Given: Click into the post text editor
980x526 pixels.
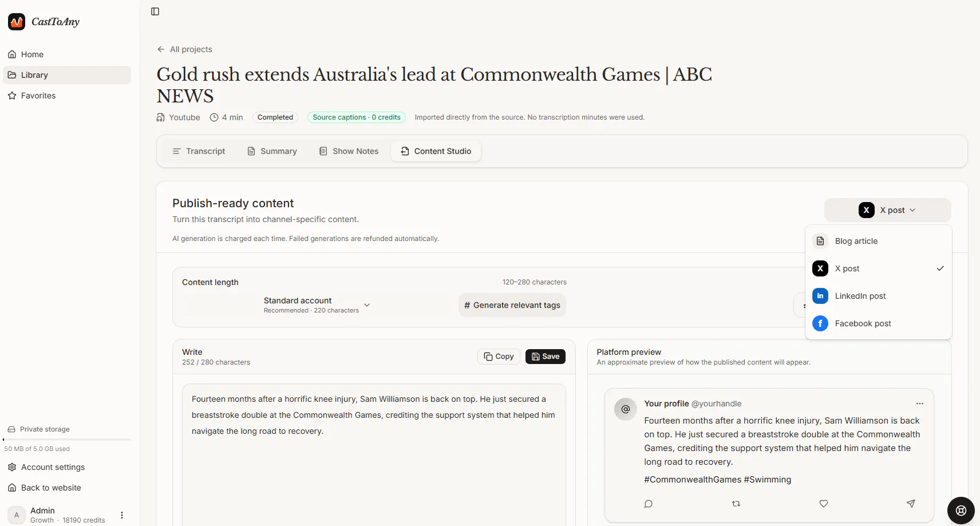Looking at the screenshot, I should click(374, 455).
